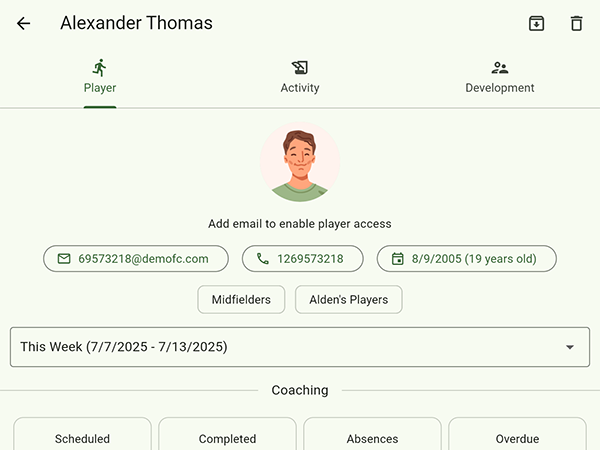
Task: Click the delete trash icon
Action: click(x=576, y=23)
